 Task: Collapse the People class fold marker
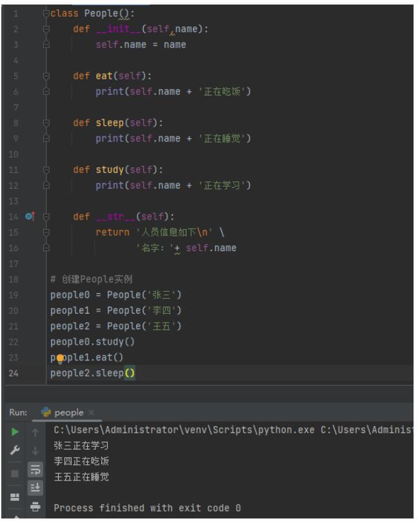[x=46, y=14]
